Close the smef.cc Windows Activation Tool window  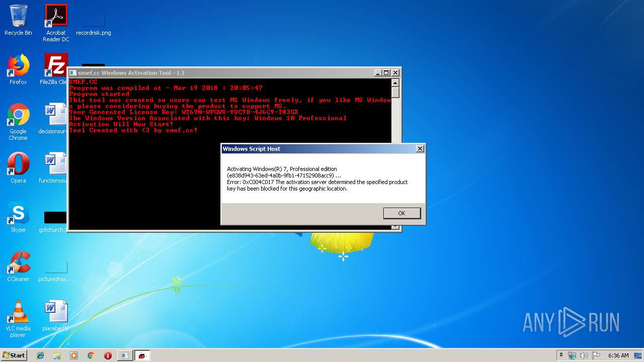(395, 73)
